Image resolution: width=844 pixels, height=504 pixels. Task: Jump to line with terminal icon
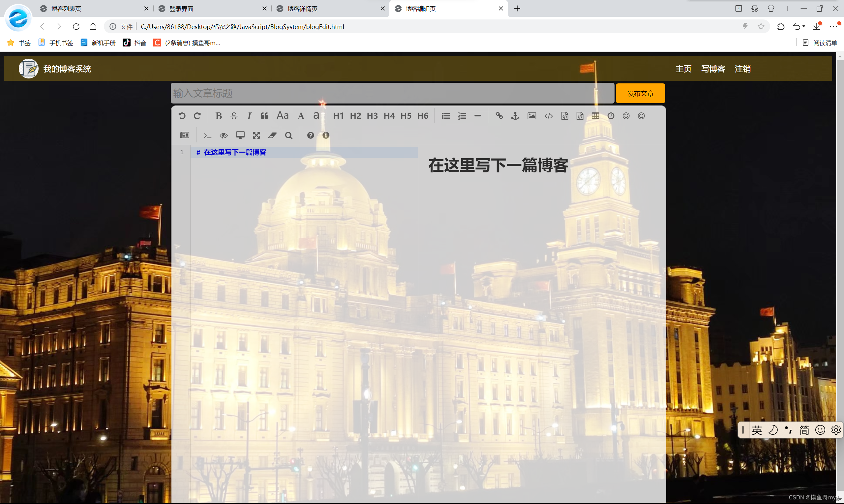[207, 135]
